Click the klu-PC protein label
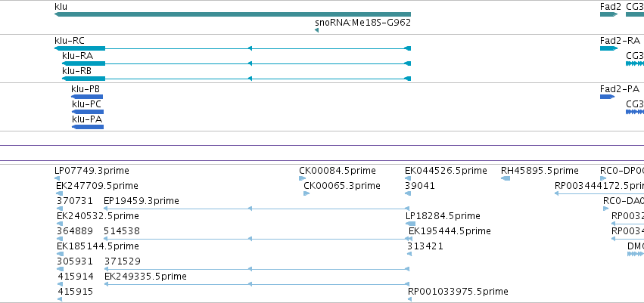This screenshot has height=303, width=644. click(x=86, y=104)
